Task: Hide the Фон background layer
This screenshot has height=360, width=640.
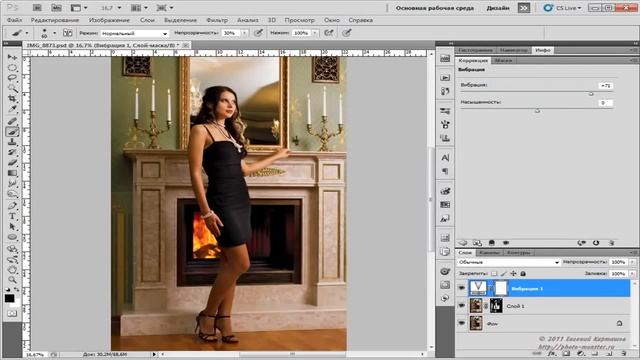Action: [x=462, y=323]
